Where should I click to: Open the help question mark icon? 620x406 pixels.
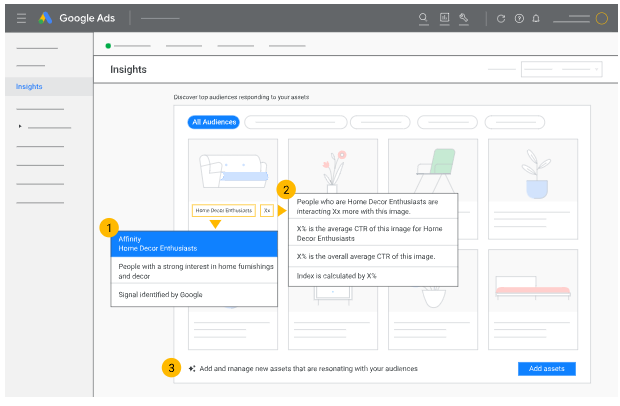[519, 18]
